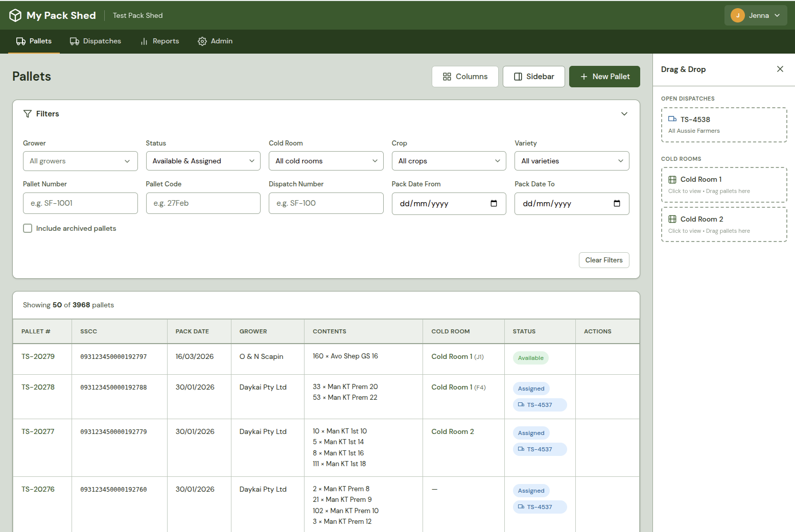
Task: Select the Admin gear icon
Action: pyautogui.click(x=202, y=41)
